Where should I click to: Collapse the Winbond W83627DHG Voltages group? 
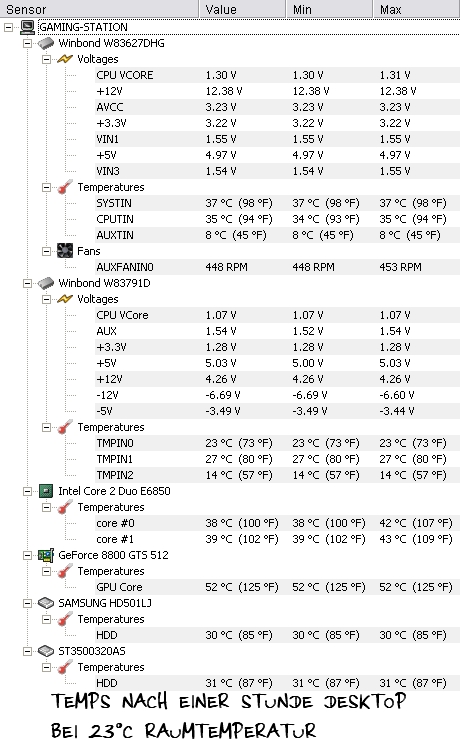(46, 59)
